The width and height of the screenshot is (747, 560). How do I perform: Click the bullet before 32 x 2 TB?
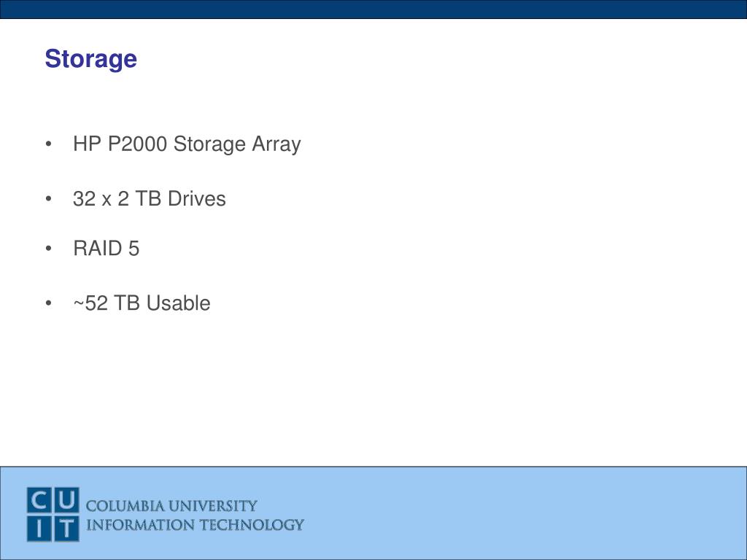[48, 198]
